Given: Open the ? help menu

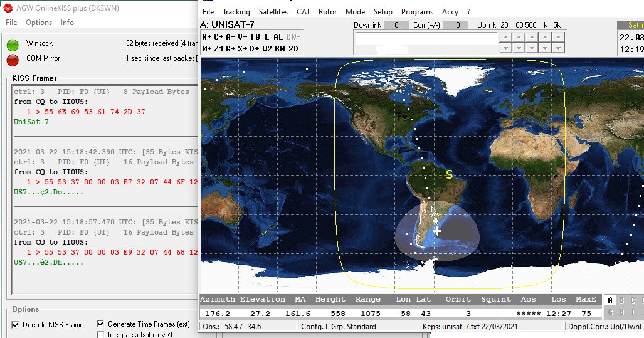Looking at the screenshot, I should click(468, 12).
